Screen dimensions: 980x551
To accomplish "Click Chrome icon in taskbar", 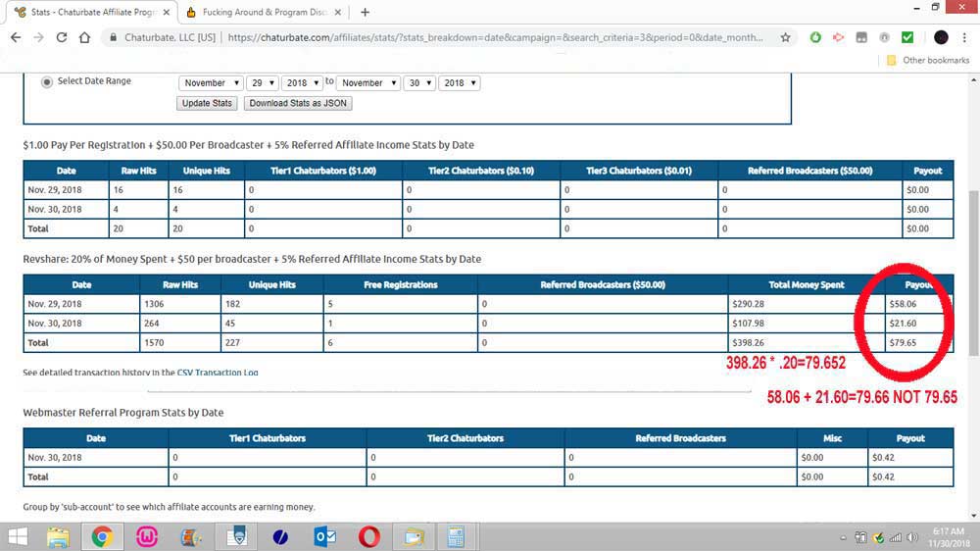I will (102, 536).
